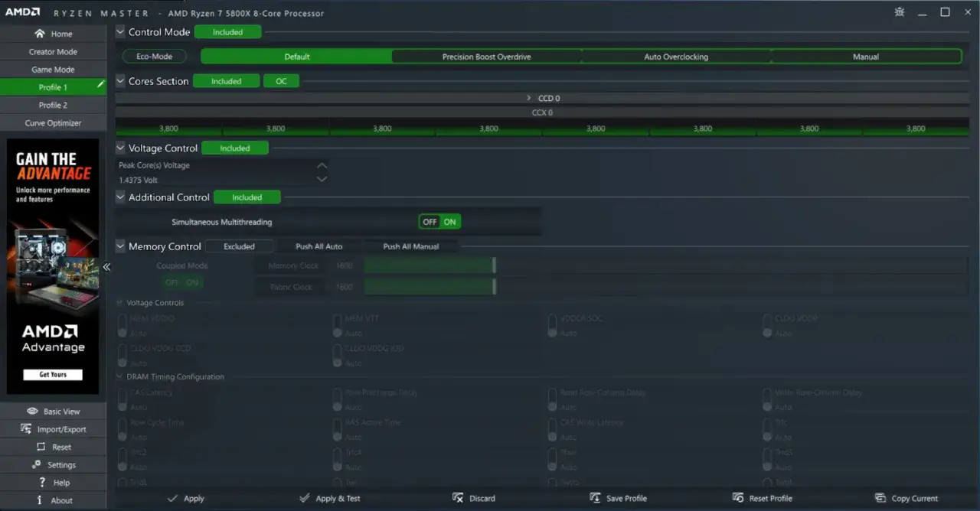Toggle Simultaneous Multithreading OFF switch

click(430, 222)
